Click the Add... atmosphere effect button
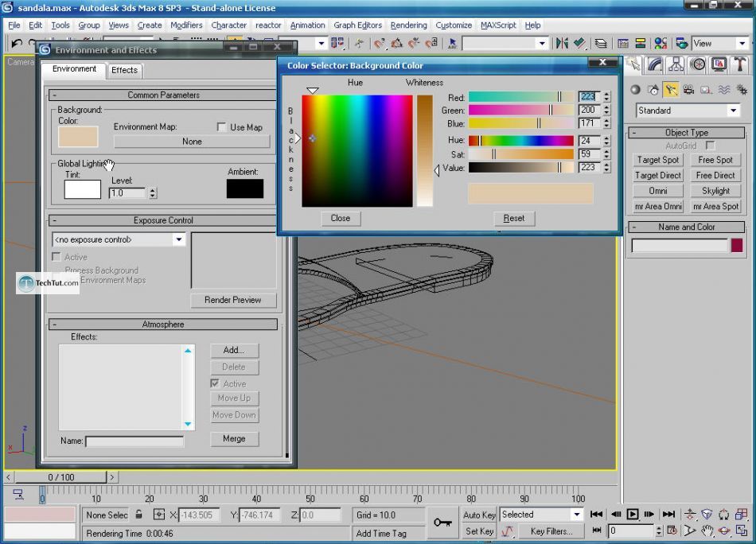The image size is (756, 544). [234, 350]
